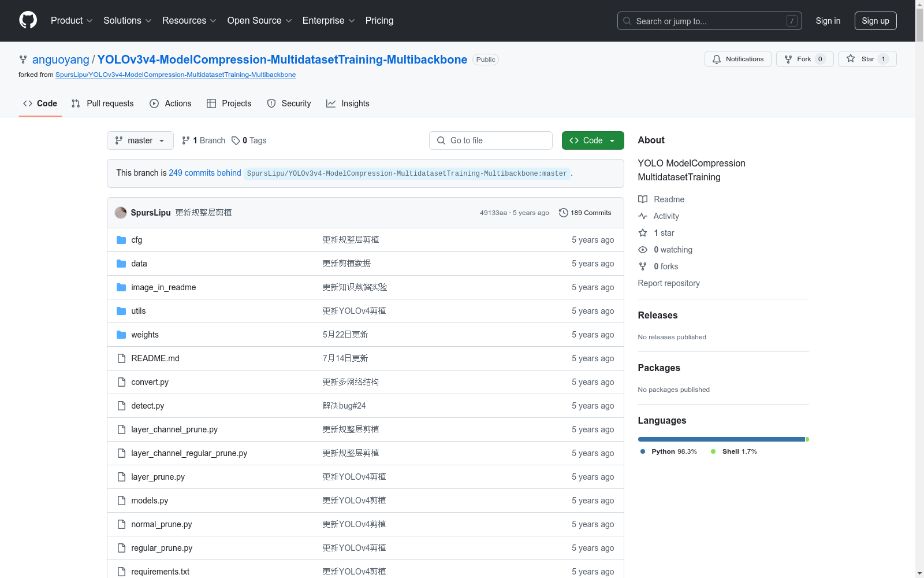Click the Activity pulse icon
Viewport: 924px width, 578px height.
pos(643,216)
